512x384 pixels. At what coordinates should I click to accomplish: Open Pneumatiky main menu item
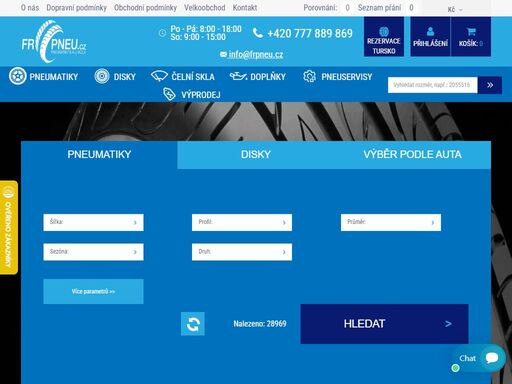[x=54, y=77]
